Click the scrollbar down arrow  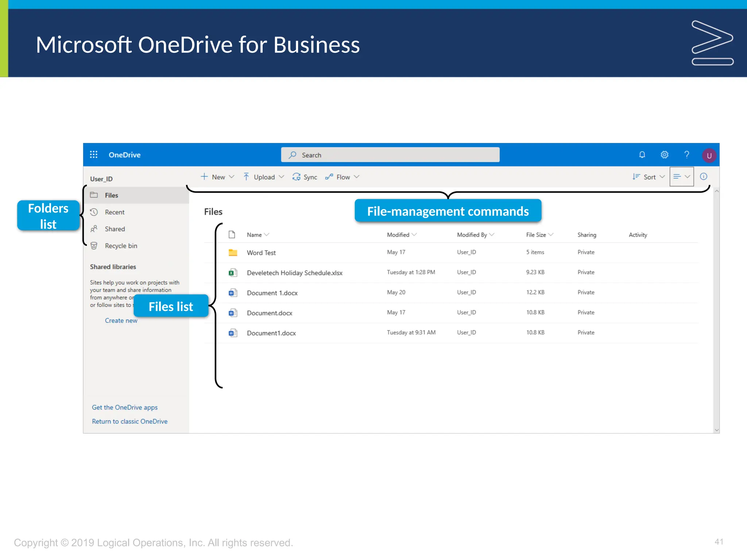point(716,430)
